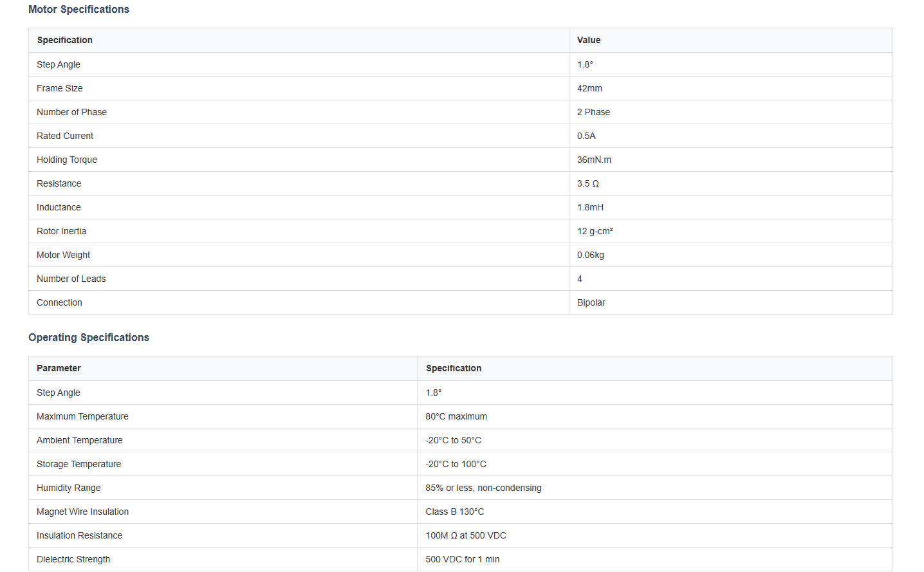The image size is (924, 572).
Task: Select the "Magnet Wire Insulation" label
Action: coord(82,512)
